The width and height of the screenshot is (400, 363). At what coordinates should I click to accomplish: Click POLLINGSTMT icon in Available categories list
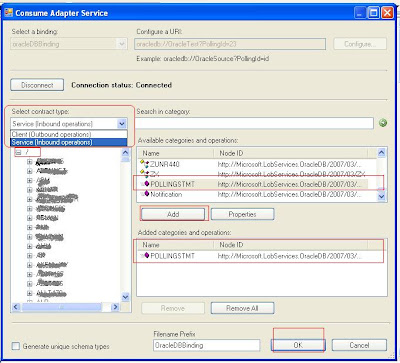click(145, 184)
